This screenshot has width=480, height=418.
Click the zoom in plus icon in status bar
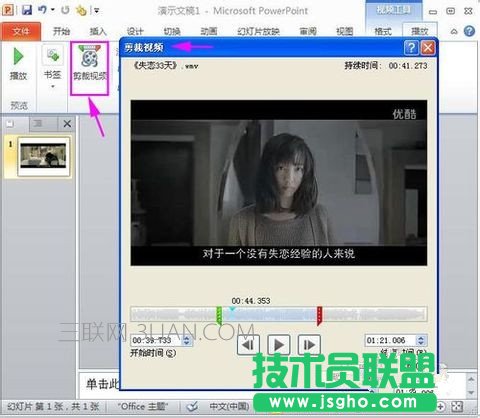[441, 407]
